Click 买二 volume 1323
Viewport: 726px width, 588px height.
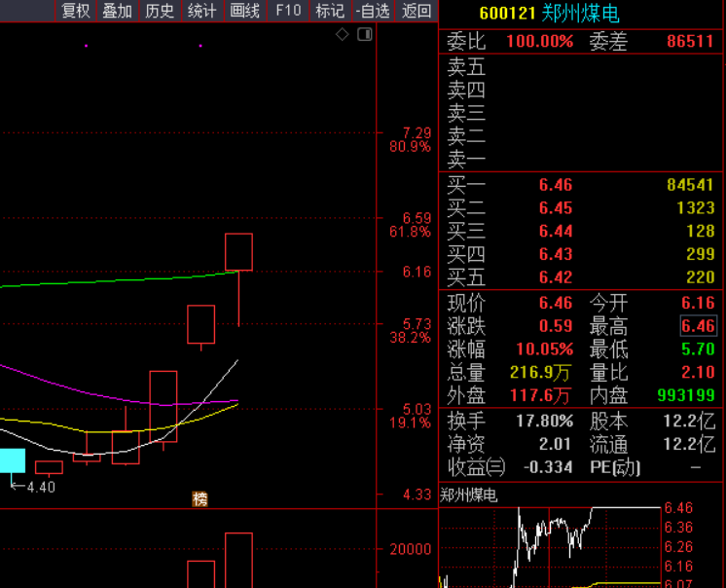696,208
